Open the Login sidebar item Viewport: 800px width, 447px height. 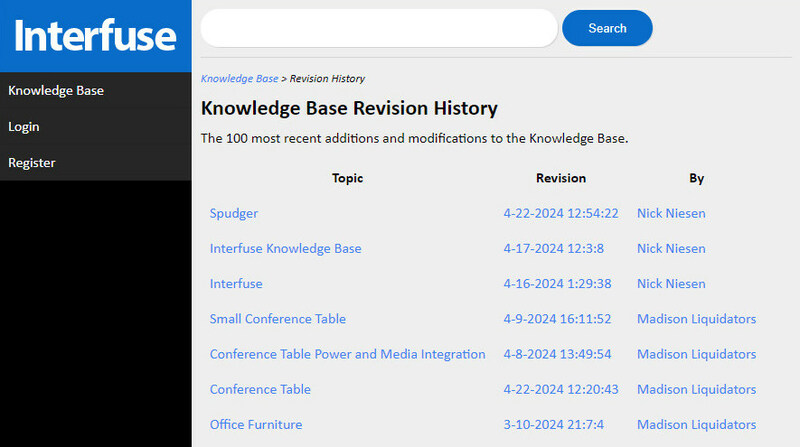23,127
